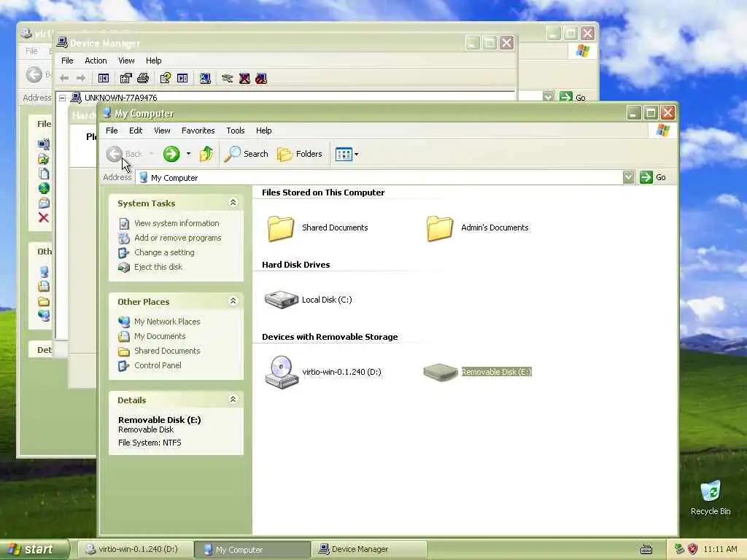Toggle action pane icon in Device Manager toolbar

[x=182, y=78]
